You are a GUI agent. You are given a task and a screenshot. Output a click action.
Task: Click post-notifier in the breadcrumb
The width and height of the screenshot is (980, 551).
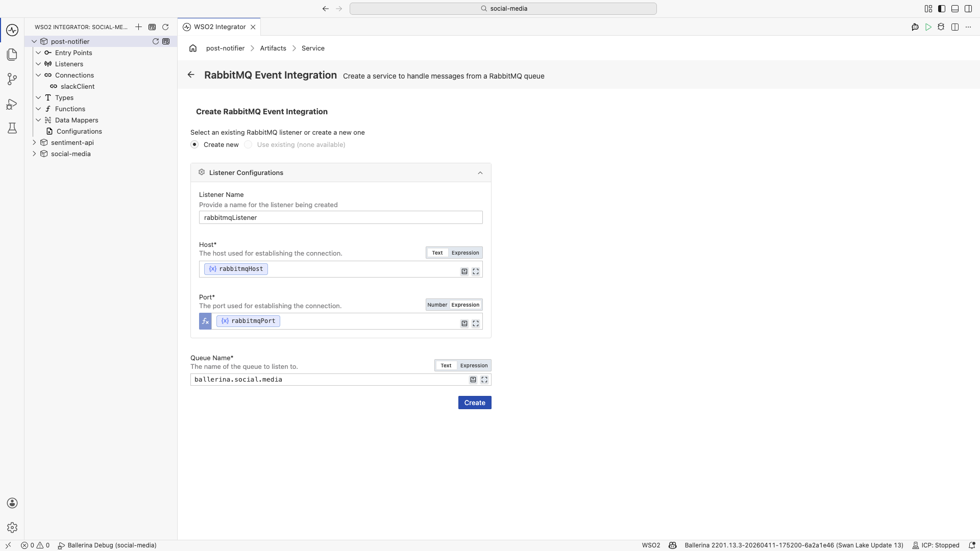point(225,48)
